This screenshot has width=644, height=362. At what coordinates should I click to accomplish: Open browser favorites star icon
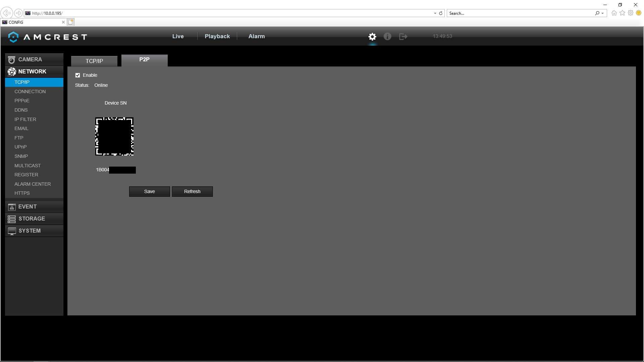tap(623, 13)
